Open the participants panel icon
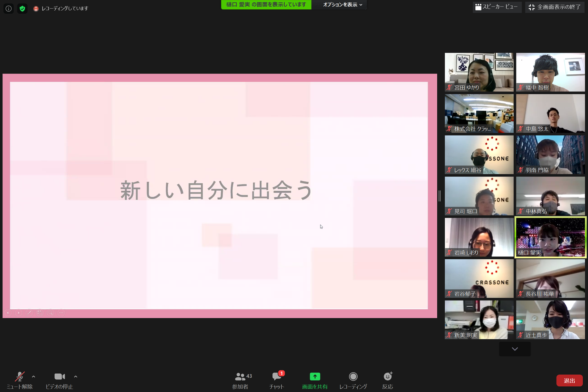Viewport: 588px width, 392px height. click(241, 376)
